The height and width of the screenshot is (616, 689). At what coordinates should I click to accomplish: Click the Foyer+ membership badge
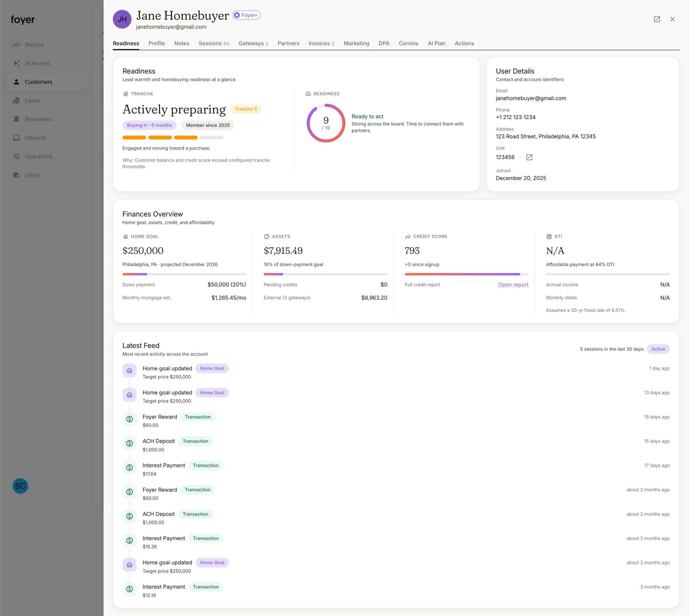pyautogui.click(x=246, y=15)
